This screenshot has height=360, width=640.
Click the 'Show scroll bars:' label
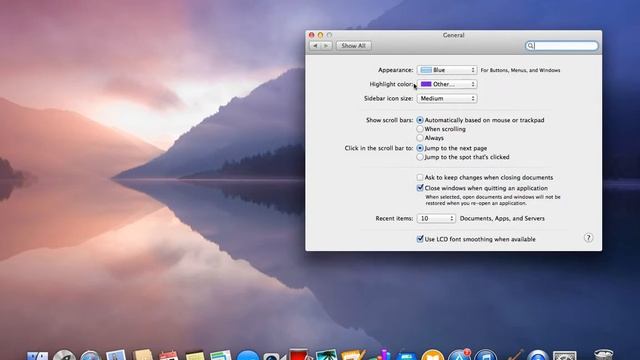tap(389, 120)
